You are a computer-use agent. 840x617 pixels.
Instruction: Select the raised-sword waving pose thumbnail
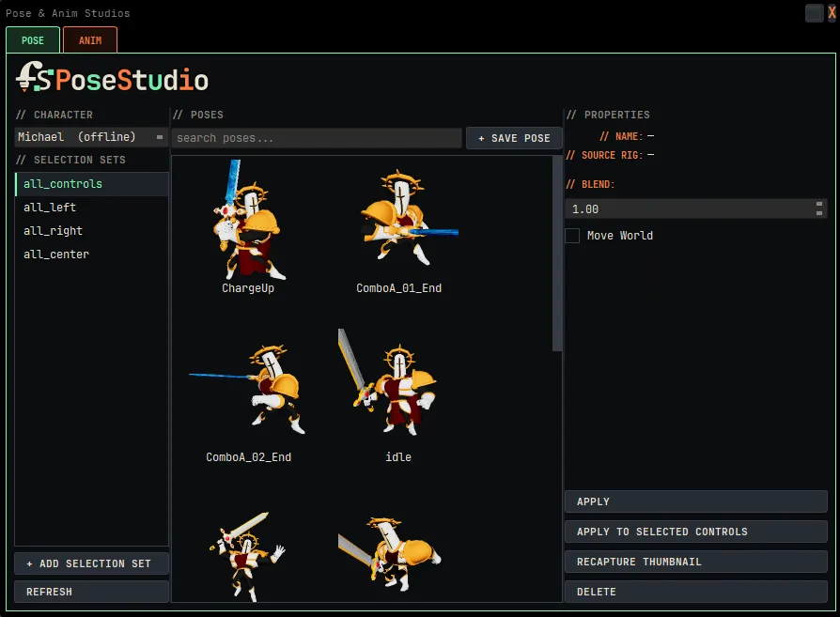(x=247, y=555)
